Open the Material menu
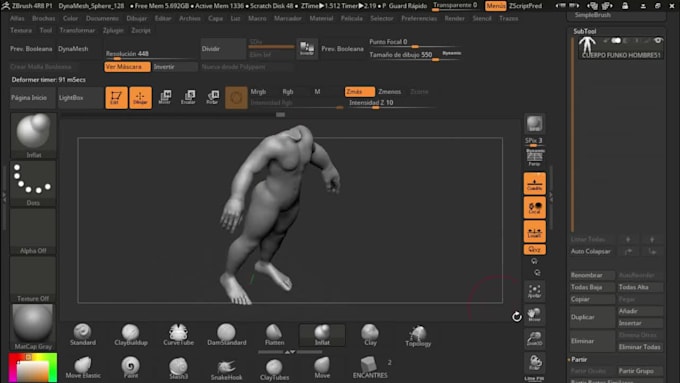Image resolution: width=680 pixels, height=383 pixels. (321, 18)
